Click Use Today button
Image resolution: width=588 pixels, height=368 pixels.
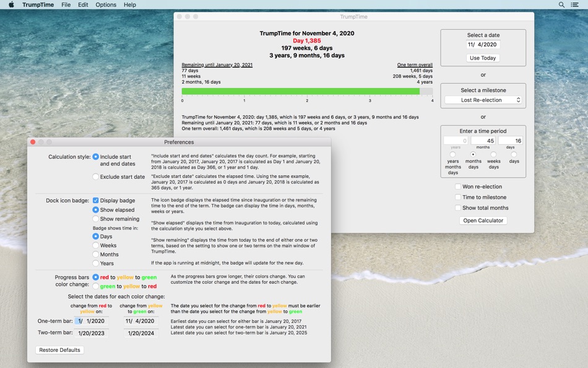point(483,58)
